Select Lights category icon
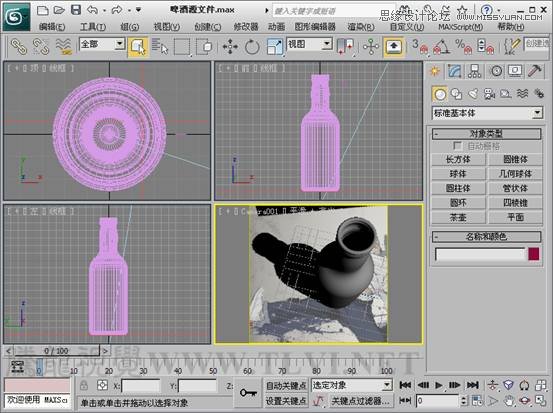 pyautogui.click(x=473, y=94)
